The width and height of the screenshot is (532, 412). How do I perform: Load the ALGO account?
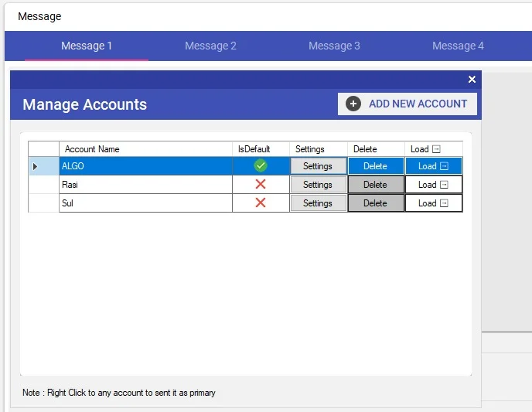click(433, 166)
